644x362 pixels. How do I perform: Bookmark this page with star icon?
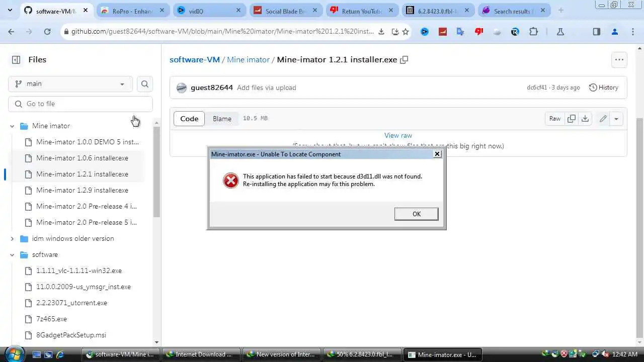(x=406, y=32)
